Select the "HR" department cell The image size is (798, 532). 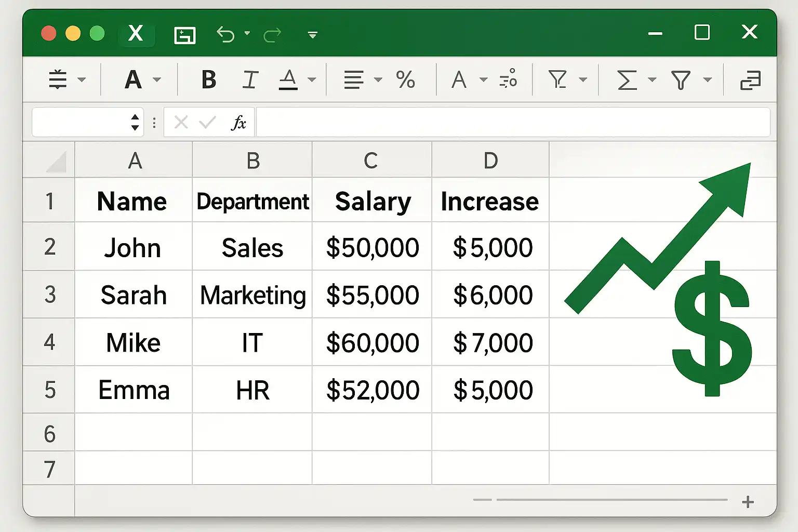tap(252, 390)
